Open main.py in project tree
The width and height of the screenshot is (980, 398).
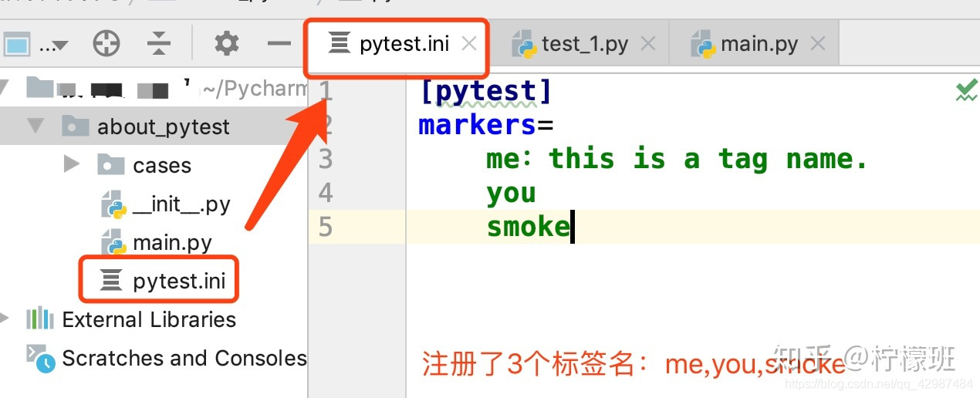pyautogui.click(x=172, y=242)
